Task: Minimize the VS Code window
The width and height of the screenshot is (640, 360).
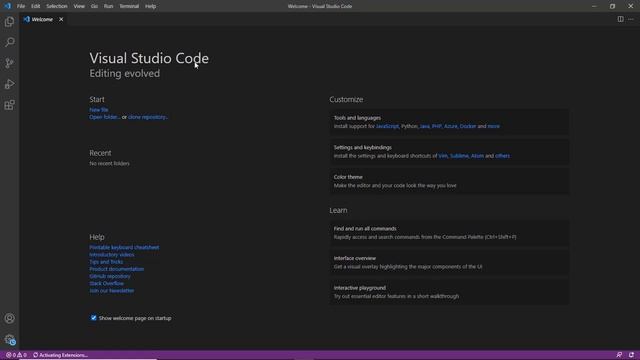Action: click(594, 6)
